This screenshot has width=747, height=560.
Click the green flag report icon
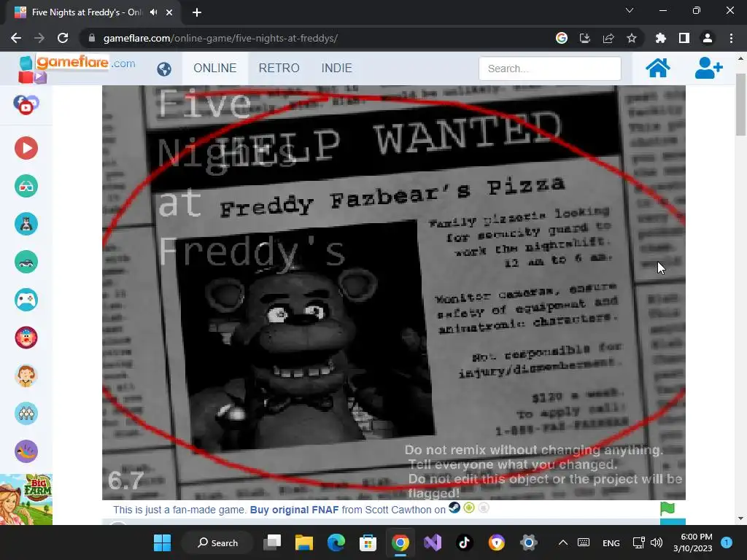[x=667, y=508]
